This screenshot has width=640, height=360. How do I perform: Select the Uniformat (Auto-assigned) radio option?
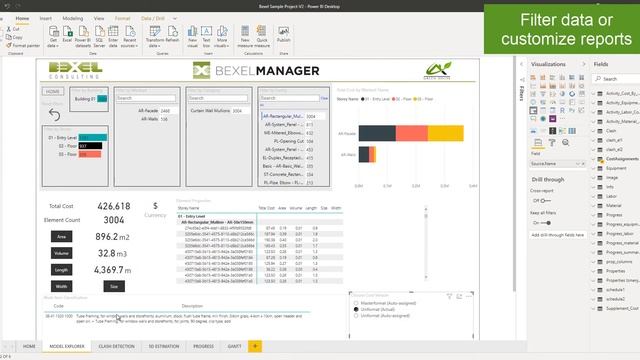[356, 316]
